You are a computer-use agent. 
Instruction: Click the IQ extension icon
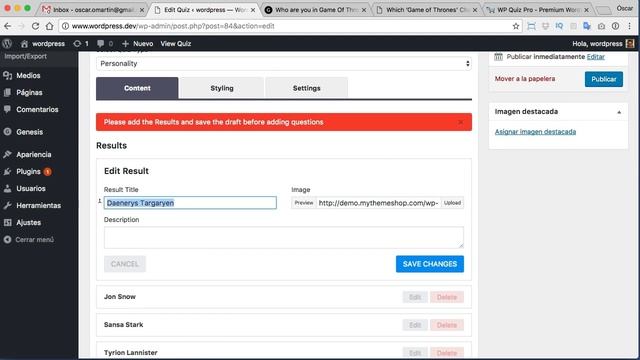click(x=559, y=26)
